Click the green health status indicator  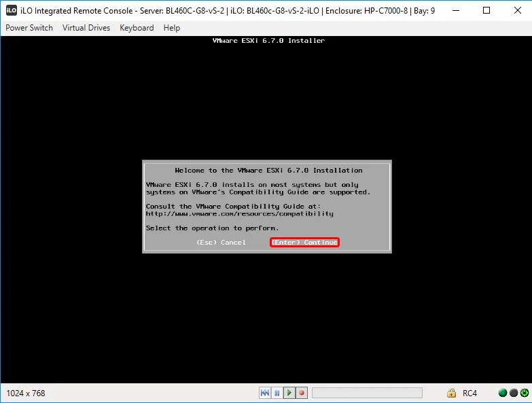click(503, 393)
